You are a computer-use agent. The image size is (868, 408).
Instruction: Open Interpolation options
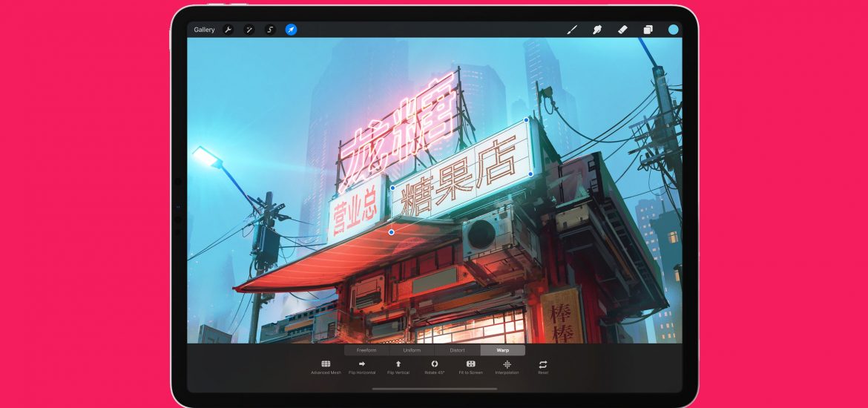(507, 368)
